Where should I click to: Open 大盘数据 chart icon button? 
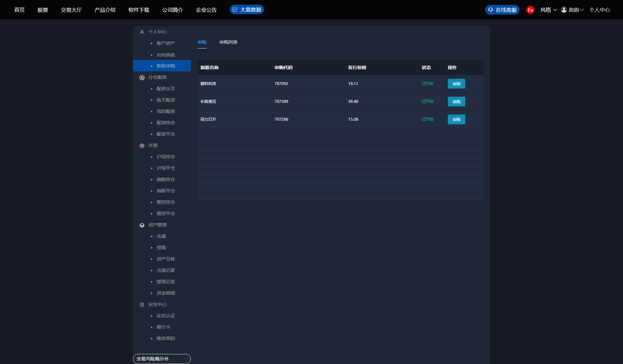(247, 10)
